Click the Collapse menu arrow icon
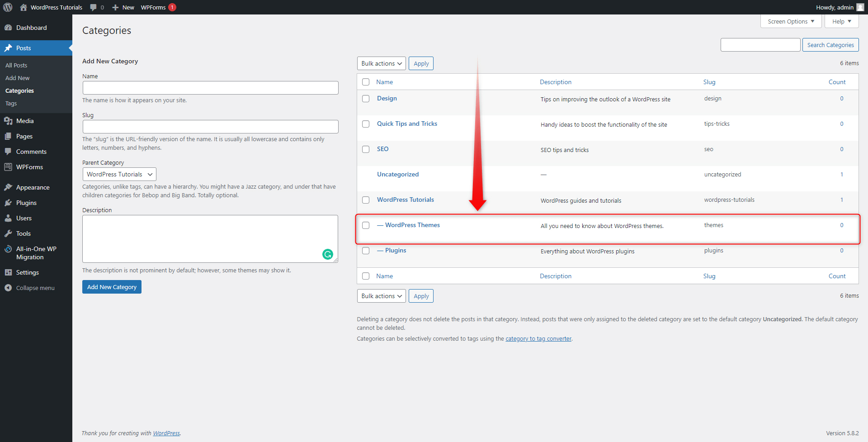This screenshot has width=868, height=442. (8, 288)
